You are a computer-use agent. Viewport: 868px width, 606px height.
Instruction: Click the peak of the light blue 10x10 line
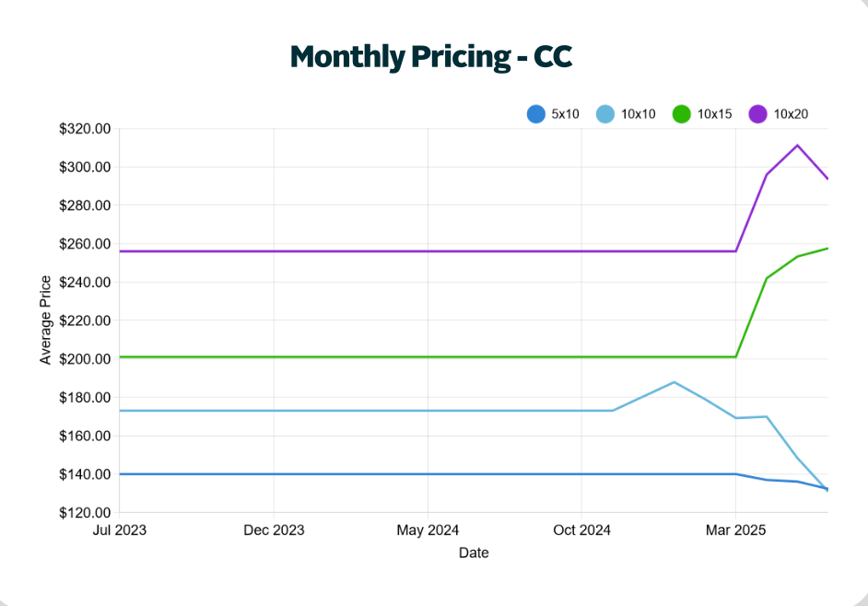click(674, 381)
